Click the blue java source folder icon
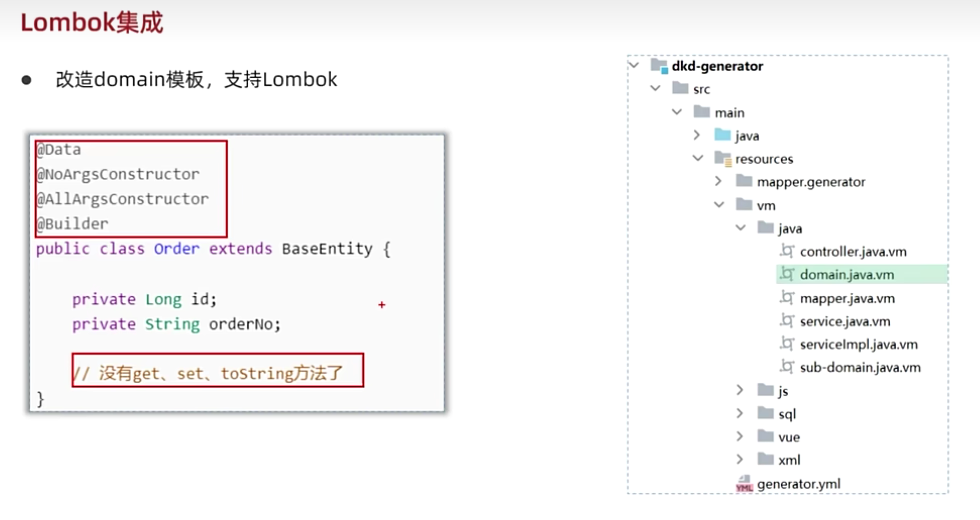This screenshot has width=980, height=520. [x=723, y=135]
